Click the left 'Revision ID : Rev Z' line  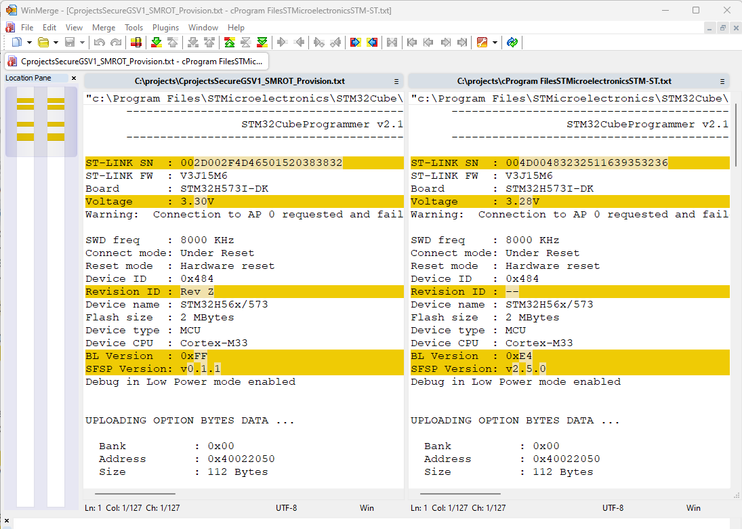pos(244,291)
